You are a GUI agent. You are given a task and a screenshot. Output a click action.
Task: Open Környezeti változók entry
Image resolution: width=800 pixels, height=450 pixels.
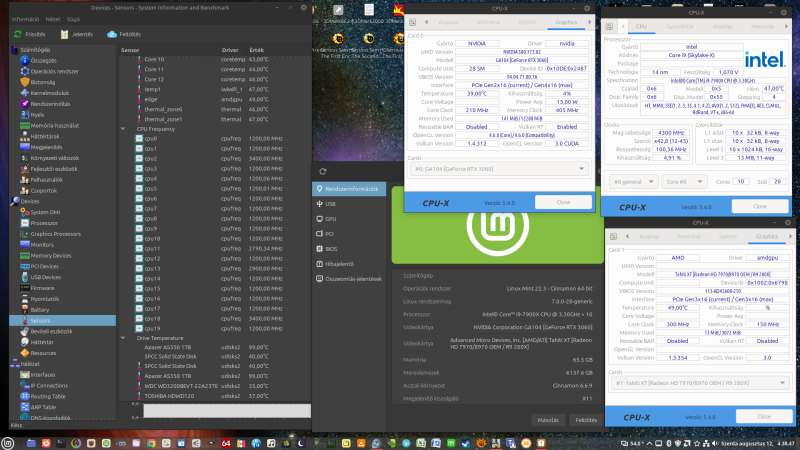tap(55, 158)
